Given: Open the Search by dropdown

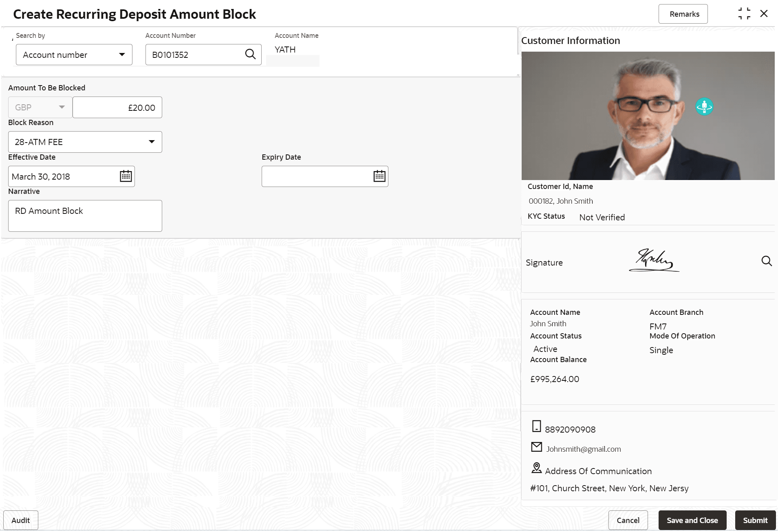Looking at the screenshot, I should click(x=74, y=55).
